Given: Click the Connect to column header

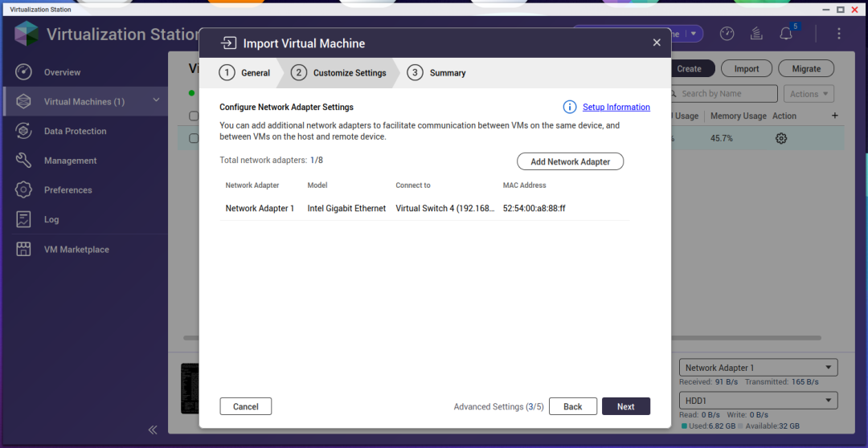Looking at the screenshot, I should [x=413, y=185].
